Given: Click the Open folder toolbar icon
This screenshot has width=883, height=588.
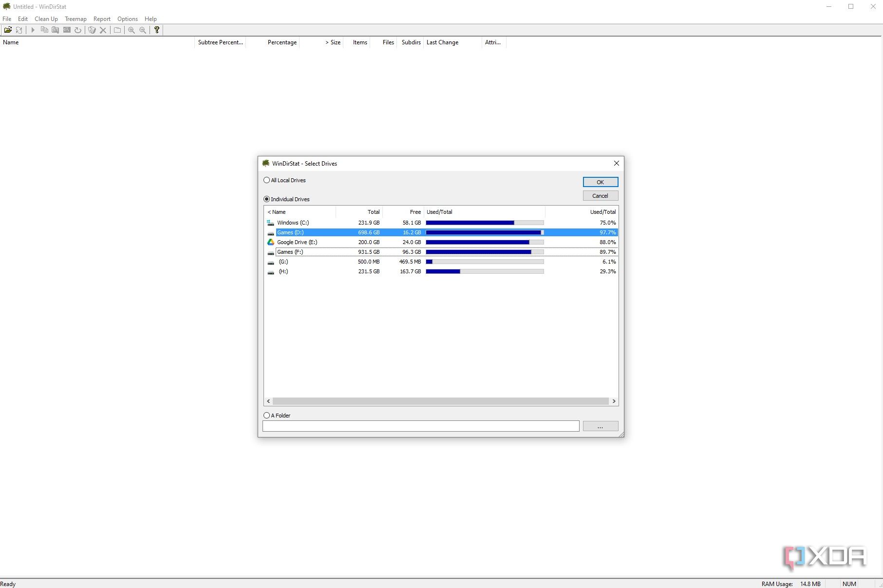Looking at the screenshot, I should [x=8, y=30].
